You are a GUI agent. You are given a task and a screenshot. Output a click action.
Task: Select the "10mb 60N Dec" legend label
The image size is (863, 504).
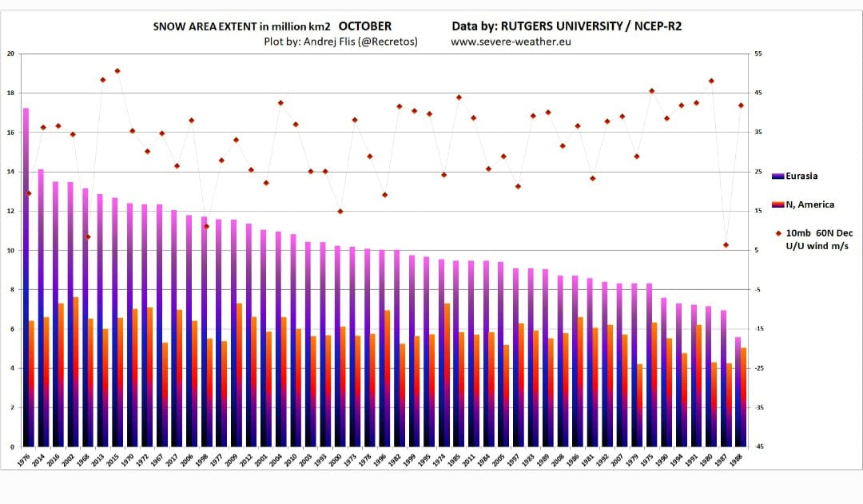(819, 233)
